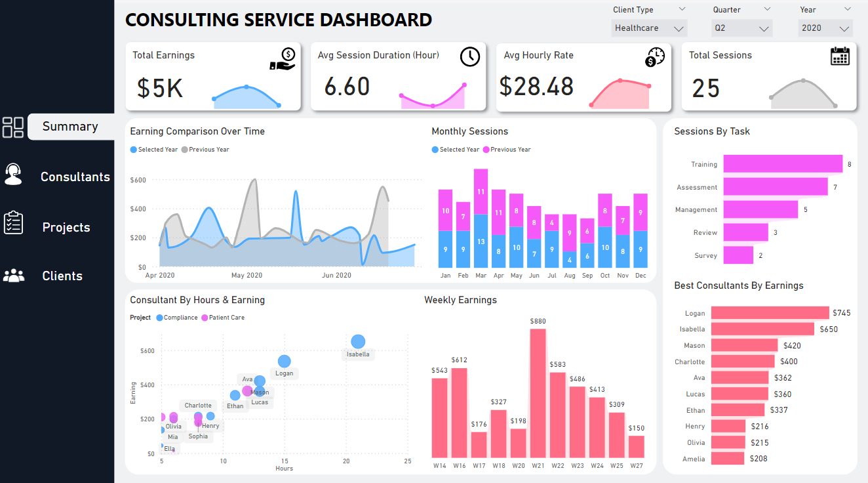This screenshot has width=868, height=483.
Task: Click March's blue selected-year segment labeled 13
Action: 481,241
